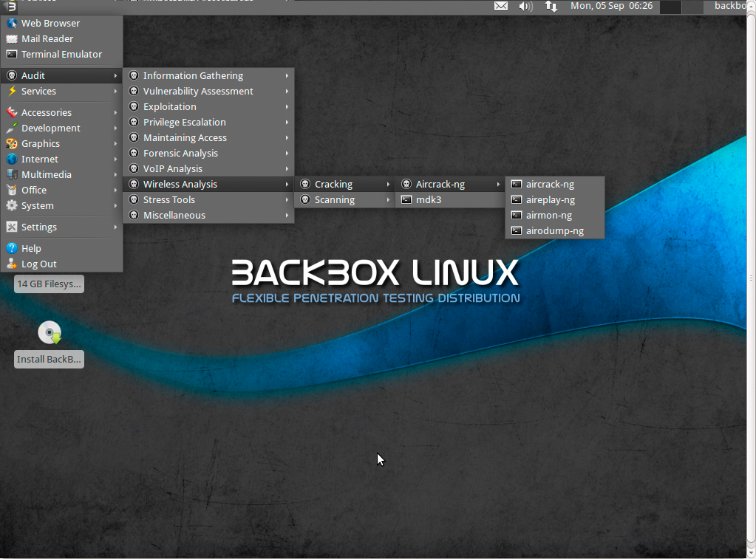Click the mdk3 terminal icon
The image size is (756, 559).
[x=406, y=199]
